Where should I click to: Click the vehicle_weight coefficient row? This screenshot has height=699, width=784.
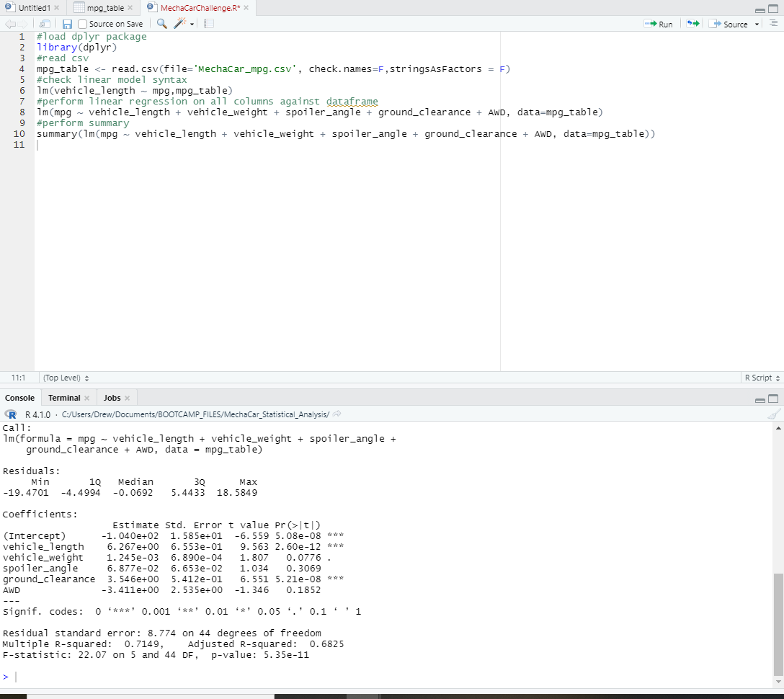click(x=166, y=558)
